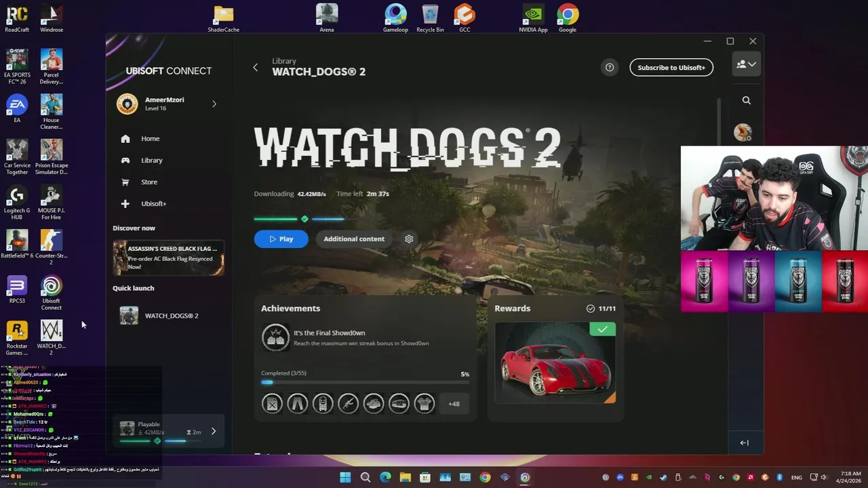Open Battlefield 6 desktop shortcut
868x488 pixels.
pyautogui.click(x=17, y=244)
